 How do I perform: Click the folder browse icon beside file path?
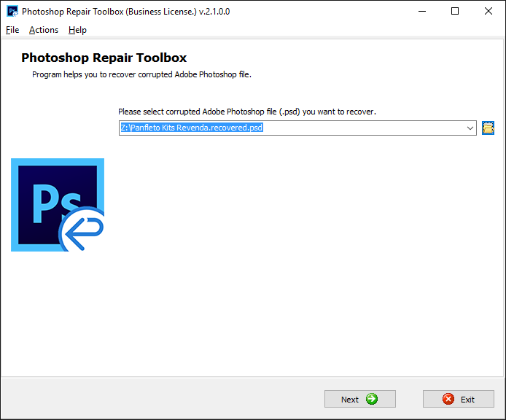488,128
